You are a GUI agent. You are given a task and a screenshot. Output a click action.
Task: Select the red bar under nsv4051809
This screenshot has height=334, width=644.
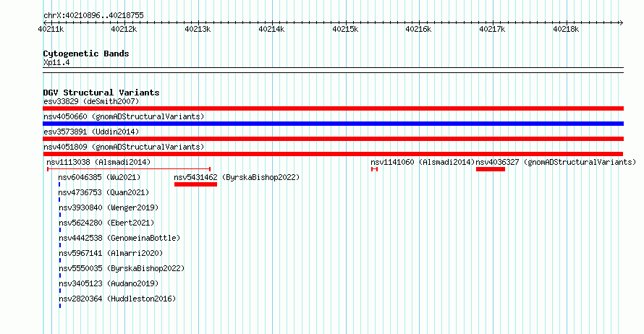(333, 154)
